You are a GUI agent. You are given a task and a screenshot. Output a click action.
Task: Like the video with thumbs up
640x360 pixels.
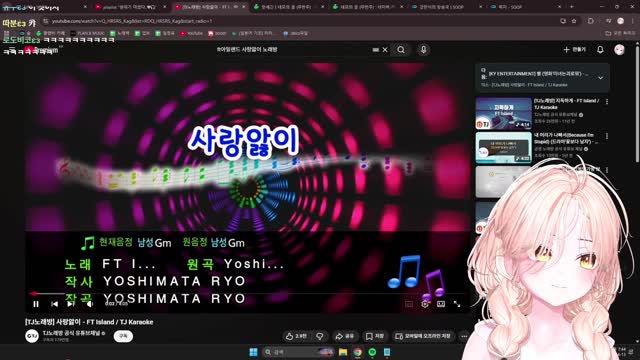296,336
